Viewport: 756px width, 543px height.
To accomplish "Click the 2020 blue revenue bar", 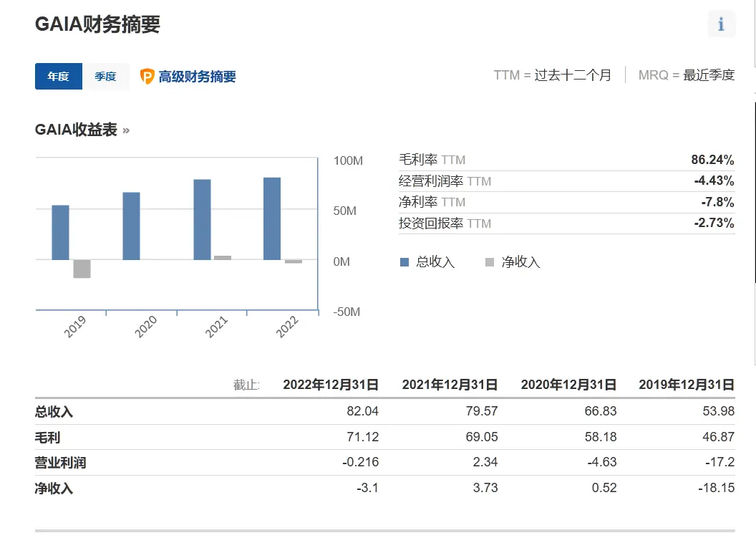I will (x=131, y=226).
